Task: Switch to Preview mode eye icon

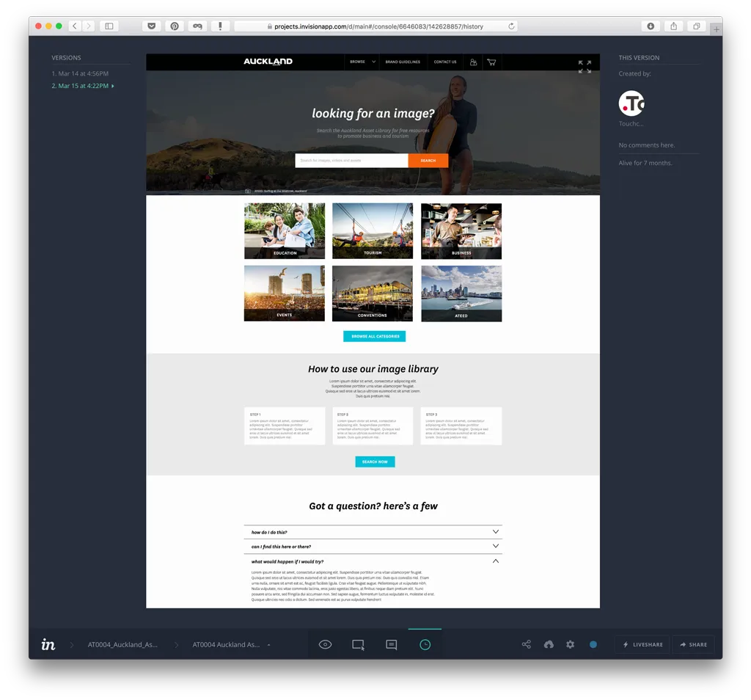Action: click(326, 644)
